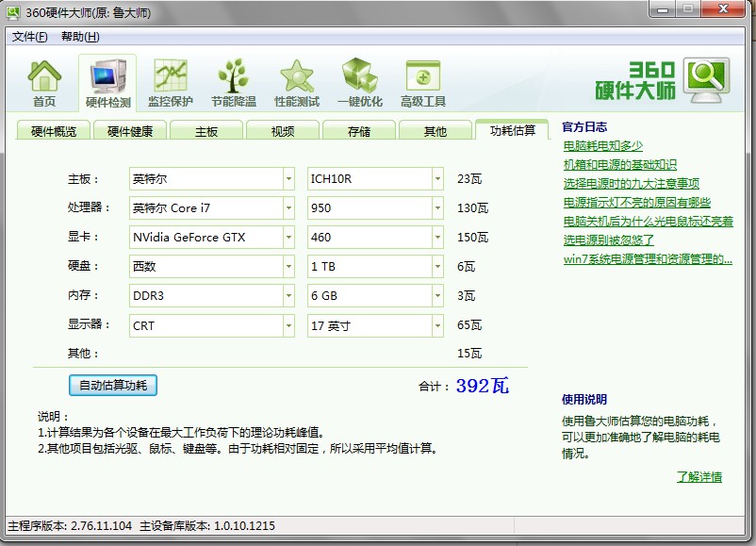This screenshot has height=546, width=756.
Task: Open the win7系统电源管理和资源管理的... link
Action: coord(648,259)
